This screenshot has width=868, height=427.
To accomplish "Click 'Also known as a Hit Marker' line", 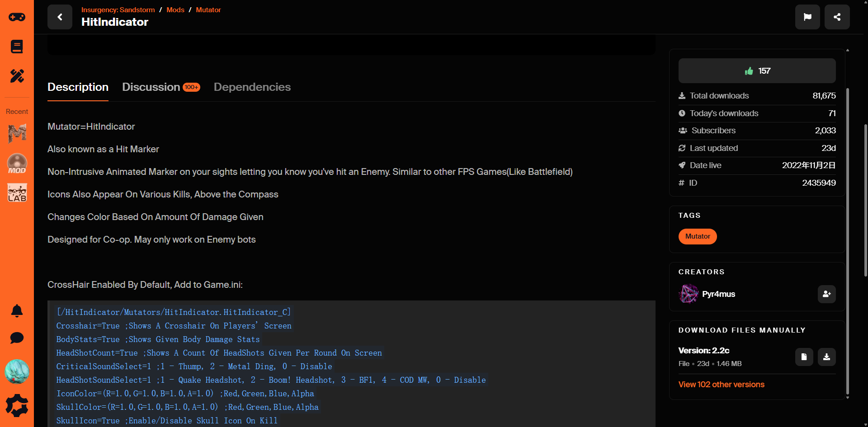I will click(103, 149).
